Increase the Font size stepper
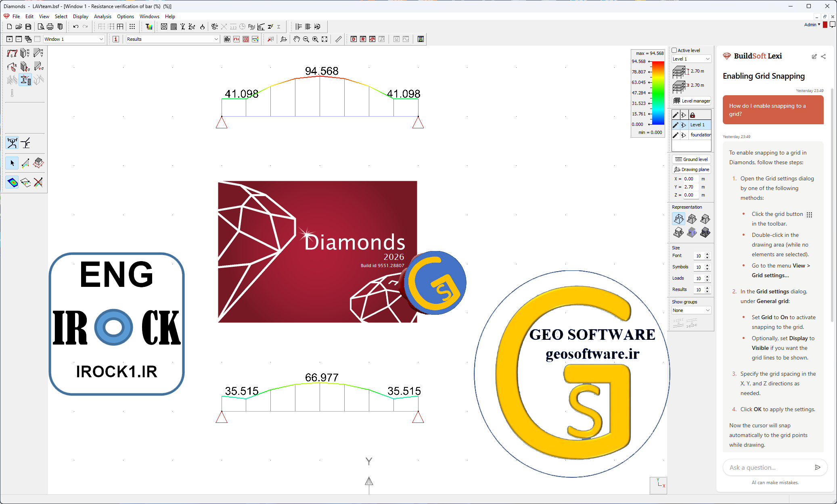This screenshot has height=504, width=837. [x=707, y=254]
